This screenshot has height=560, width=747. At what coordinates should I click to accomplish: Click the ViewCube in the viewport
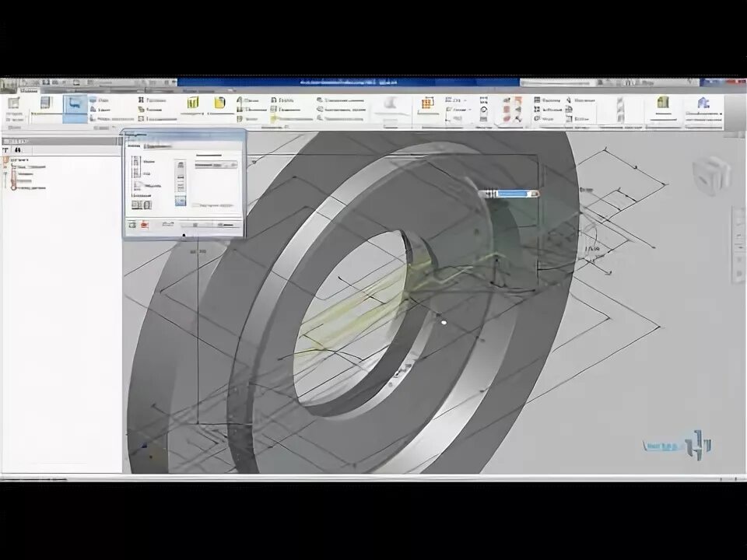(x=711, y=175)
